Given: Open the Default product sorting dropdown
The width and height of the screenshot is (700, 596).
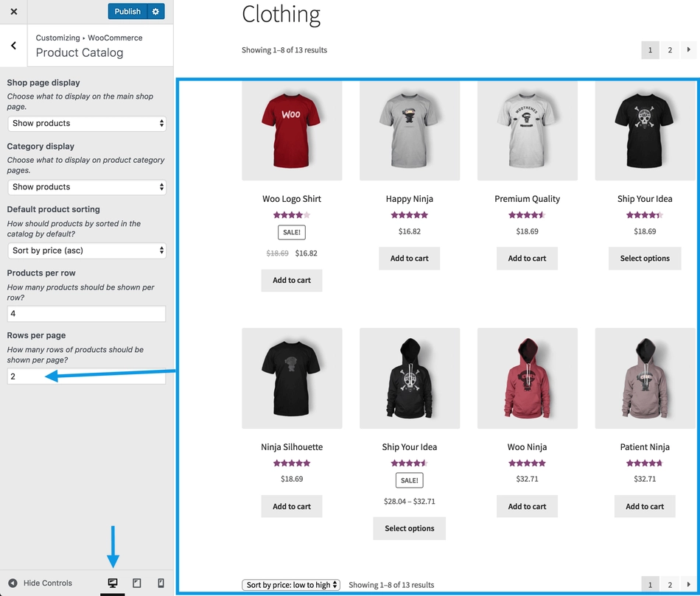Looking at the screenshot, I should [87, 250].
